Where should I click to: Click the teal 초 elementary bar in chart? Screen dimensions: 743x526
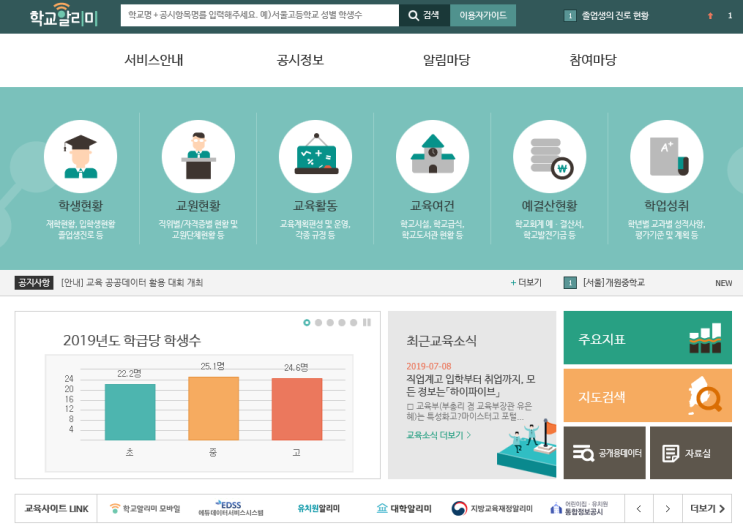pyautogui.click(x=130, y=412)
